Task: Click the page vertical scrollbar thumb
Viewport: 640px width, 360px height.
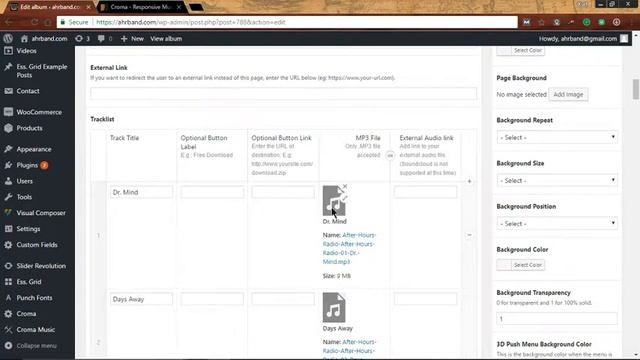Action: (x=636, y=89)
